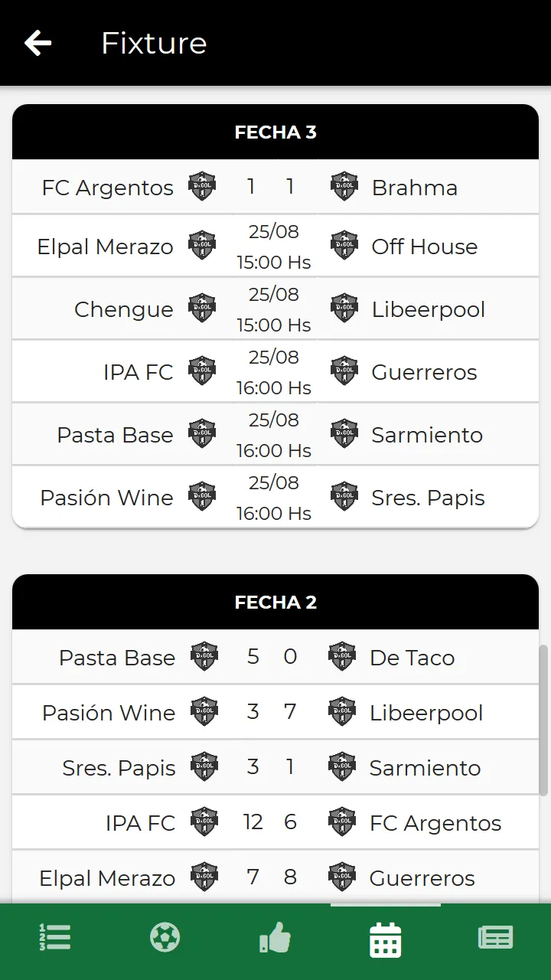The width and height of the screenshot is (551, 980).
Task: Tap the FC Argentos team crest in Fecha 3
Action: (x=202, y=186)
